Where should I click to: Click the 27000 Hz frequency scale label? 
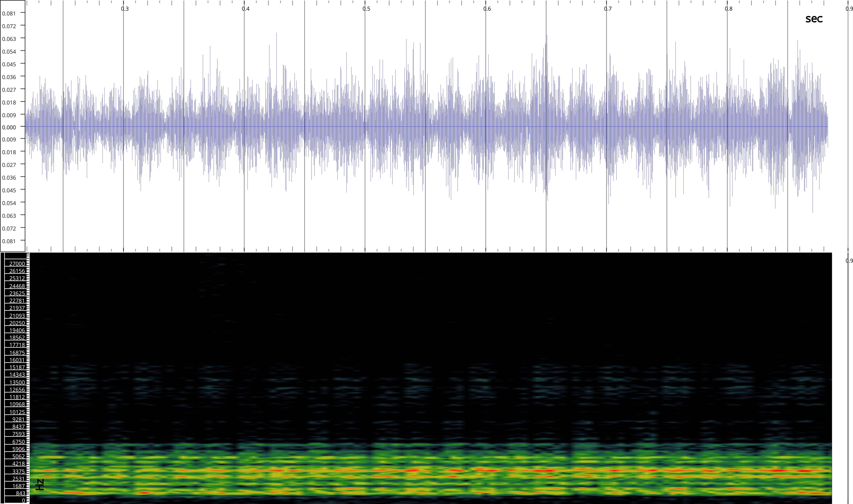tap(17, 264)
